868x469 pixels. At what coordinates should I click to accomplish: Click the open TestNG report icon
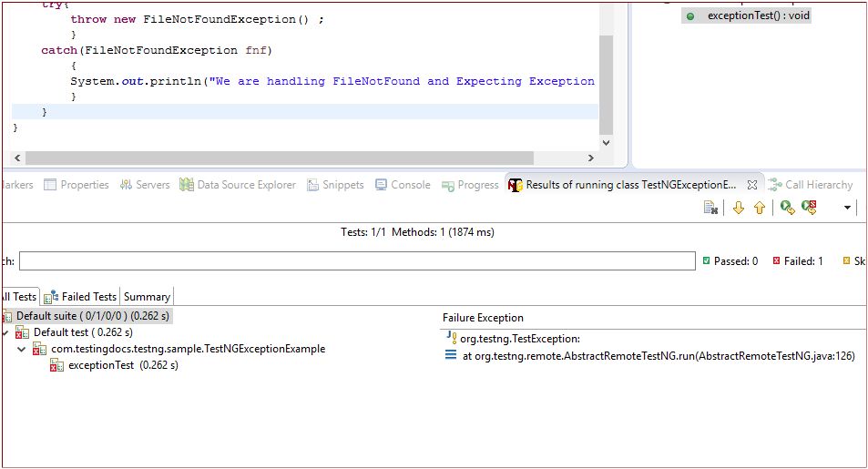[x=710, y=208]
